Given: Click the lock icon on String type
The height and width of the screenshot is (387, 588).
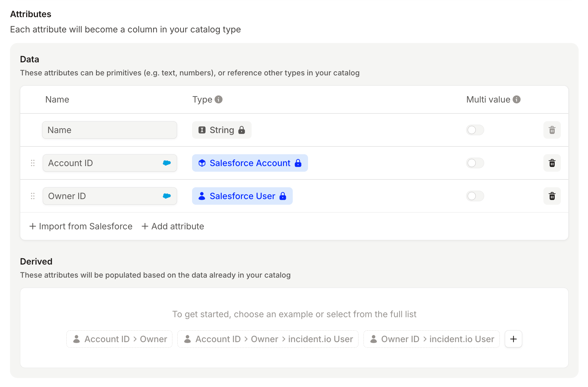Looking at the screenshot, I should pos(242,130).
